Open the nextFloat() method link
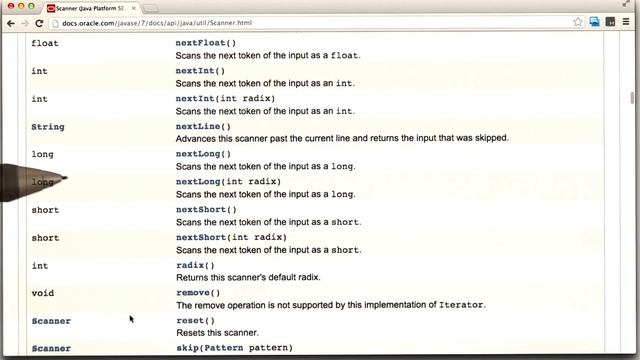The width and height of the screenshot is (640, 360). [x=206, y=43]
